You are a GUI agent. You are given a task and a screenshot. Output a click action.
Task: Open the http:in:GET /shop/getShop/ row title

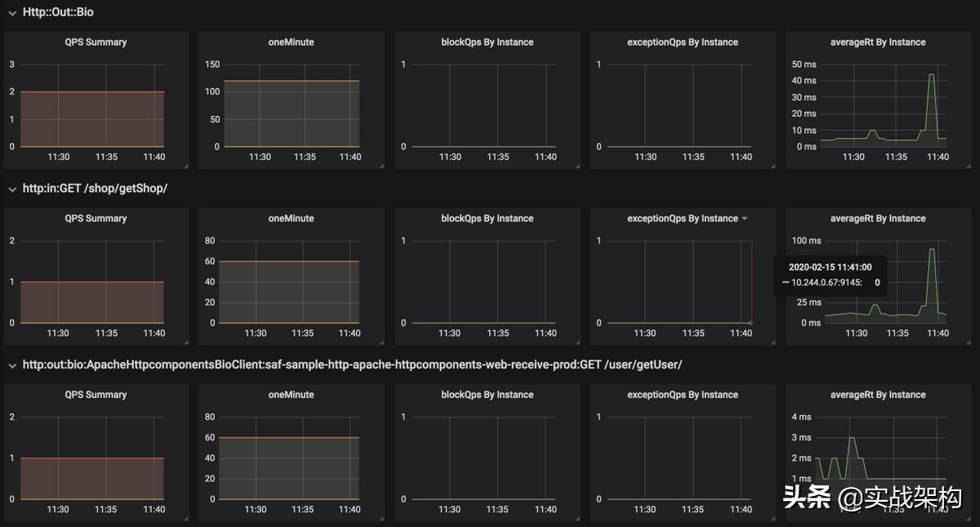pyautogui.click(x=95, y=189)
